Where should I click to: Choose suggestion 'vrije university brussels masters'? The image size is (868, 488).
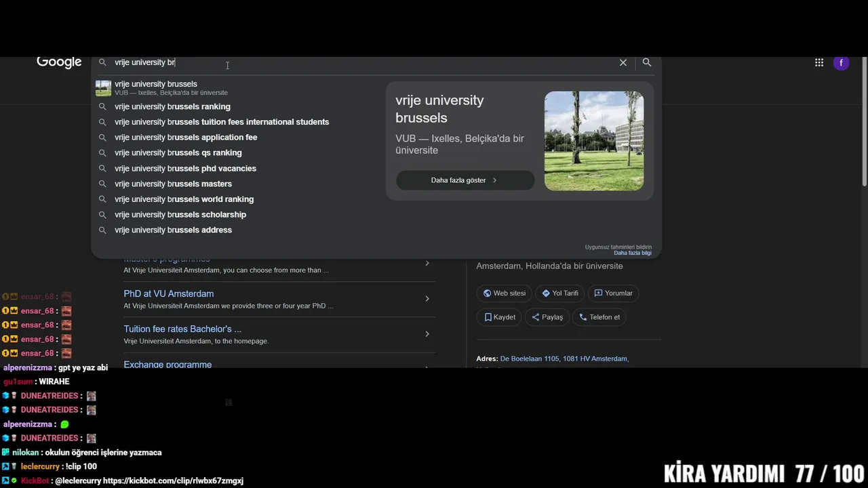173,184
